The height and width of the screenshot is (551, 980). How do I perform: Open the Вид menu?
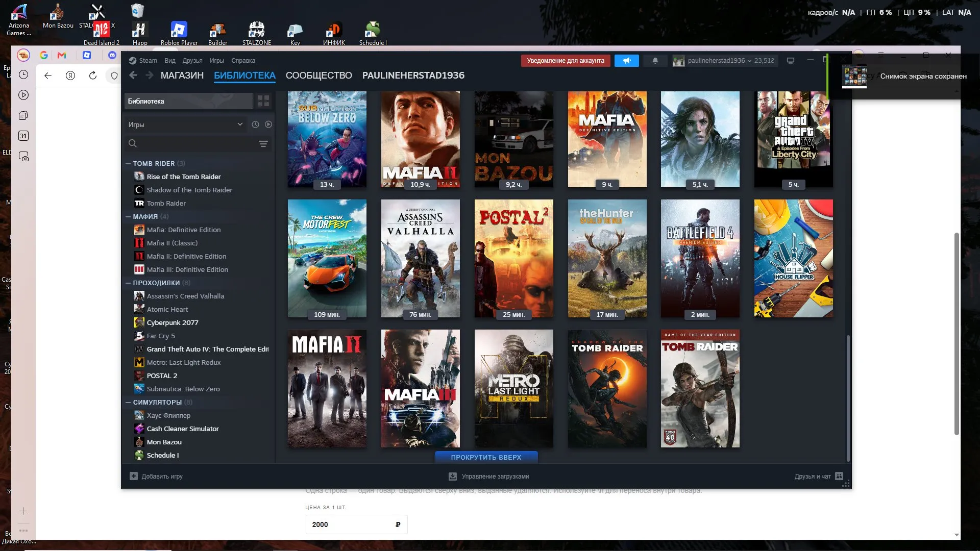[170, 61]
